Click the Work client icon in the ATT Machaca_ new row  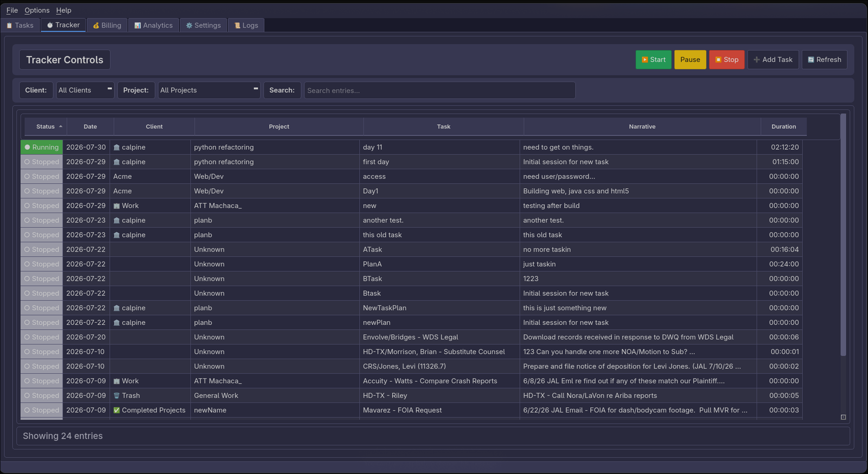[116, 206]
